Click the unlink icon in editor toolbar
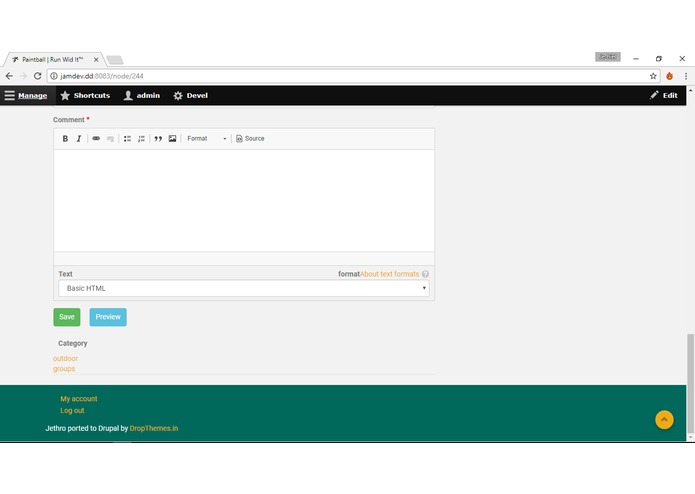 (x=110, y=139)
